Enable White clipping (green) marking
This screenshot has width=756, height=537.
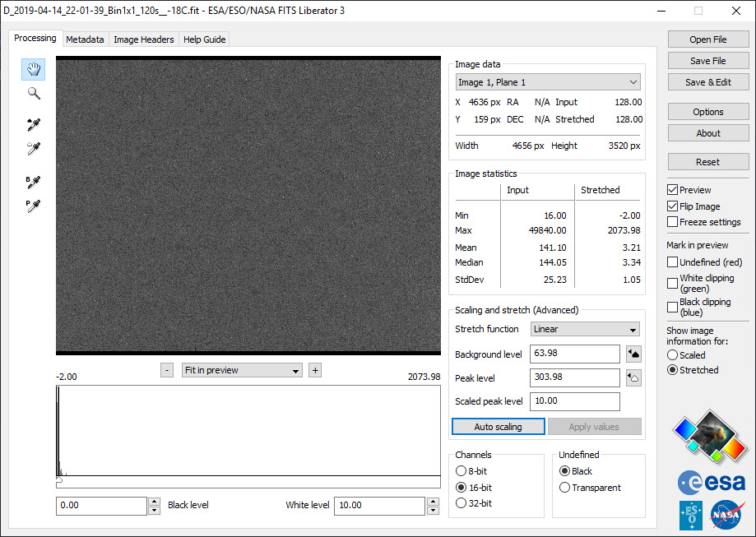pyautogui.click(x=673, y=283)
